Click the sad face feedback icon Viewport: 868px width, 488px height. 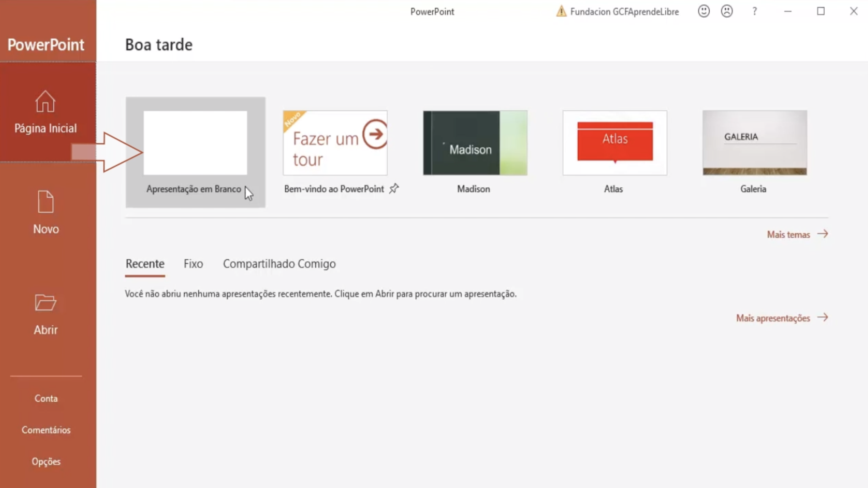(x=727, y=11)
